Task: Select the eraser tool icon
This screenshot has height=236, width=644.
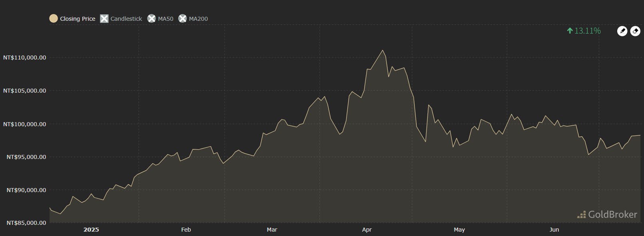Action: 635,31
